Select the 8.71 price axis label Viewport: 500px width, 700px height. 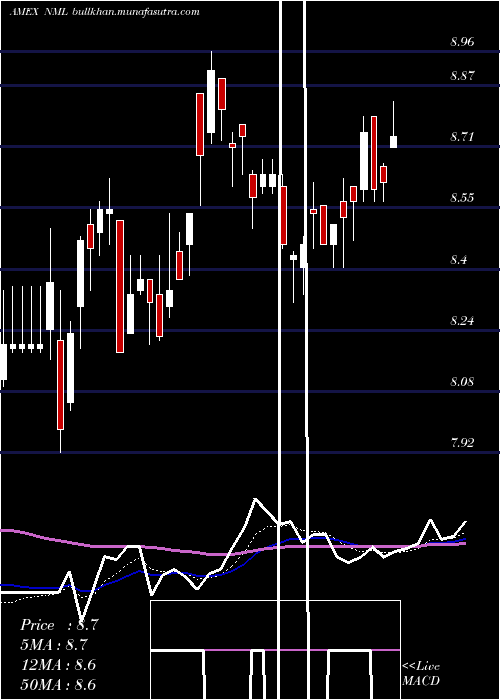tap(462, 137)
